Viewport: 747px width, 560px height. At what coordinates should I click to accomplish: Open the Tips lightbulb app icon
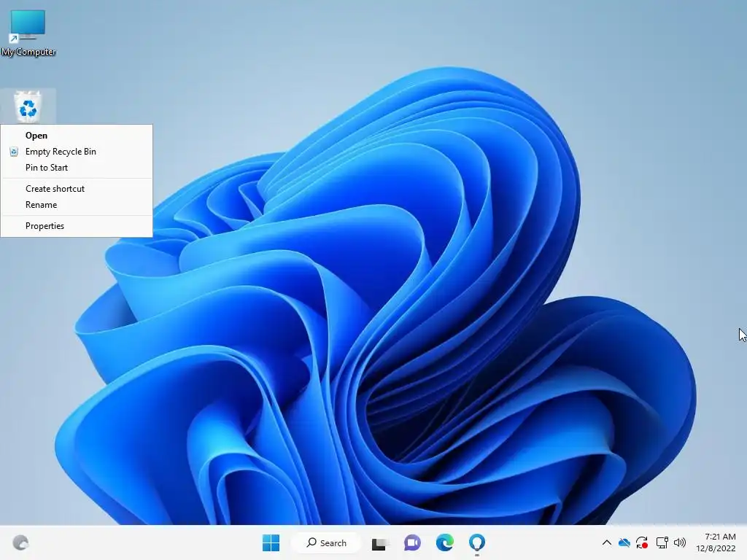[x=477, y=542]
